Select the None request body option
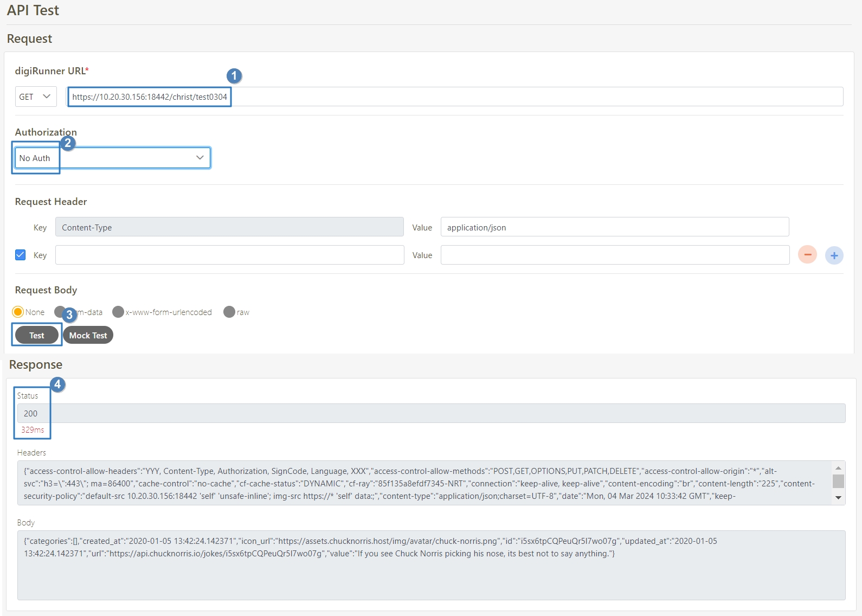This screenshot has height=616, width=862. pyautogui.click(x=18, y=312)
